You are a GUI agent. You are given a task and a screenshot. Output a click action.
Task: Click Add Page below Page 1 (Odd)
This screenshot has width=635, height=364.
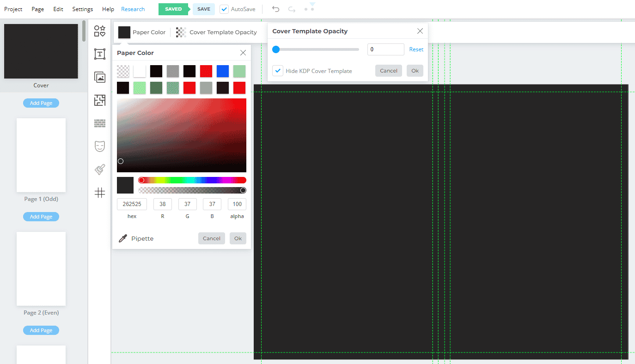41,217
